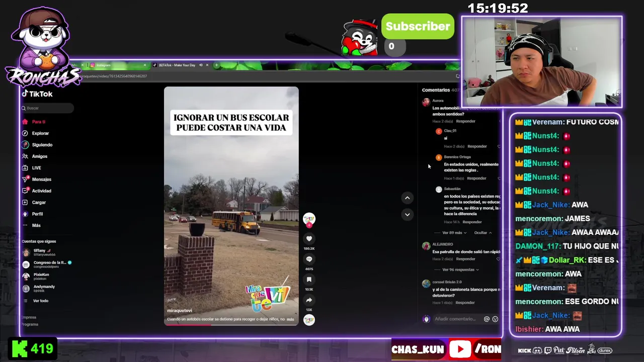Viewport: 644px width, 362px height.
Task: Open Andymandy's account
Action: pos(39,288)
